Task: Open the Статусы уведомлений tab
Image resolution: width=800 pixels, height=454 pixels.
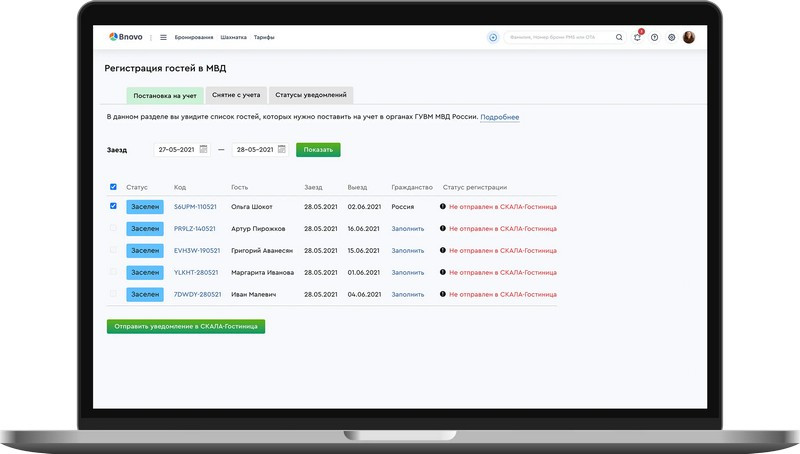Action: pos(311,95)
